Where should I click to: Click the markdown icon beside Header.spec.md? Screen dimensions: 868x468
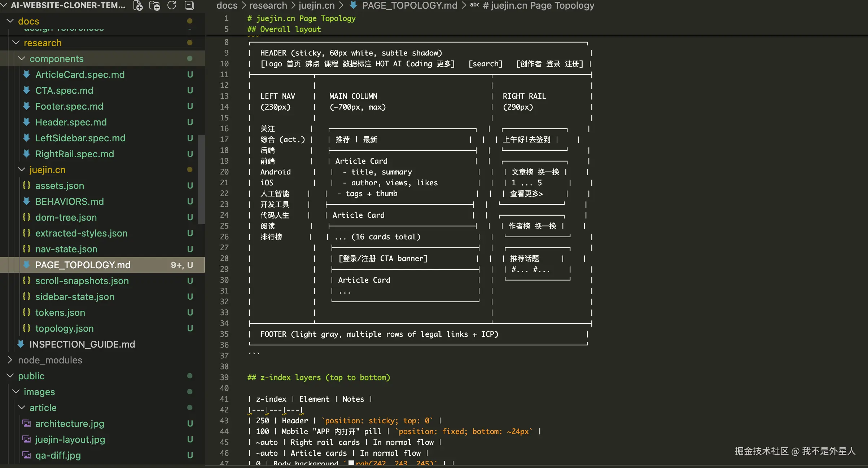pos(26,122)
